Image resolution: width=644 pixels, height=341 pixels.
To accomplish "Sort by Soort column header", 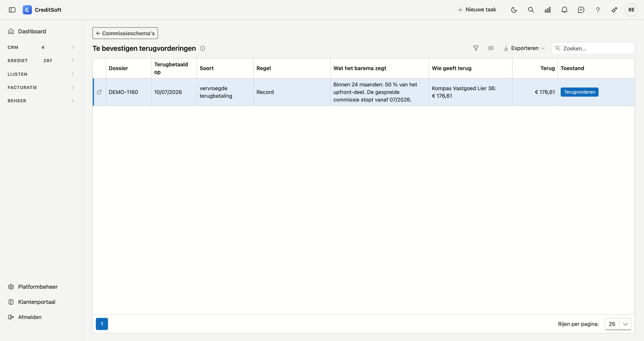I will tap(225, 68).
